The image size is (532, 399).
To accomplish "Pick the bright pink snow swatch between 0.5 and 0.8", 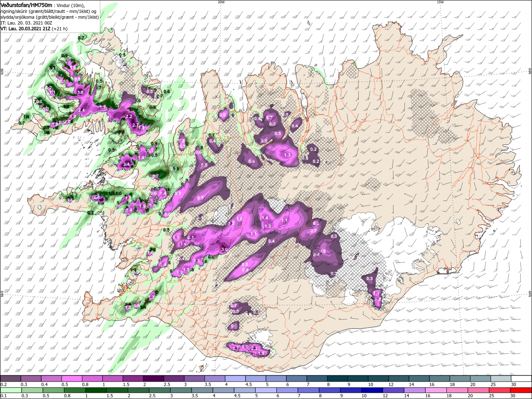I will point(71,379).
